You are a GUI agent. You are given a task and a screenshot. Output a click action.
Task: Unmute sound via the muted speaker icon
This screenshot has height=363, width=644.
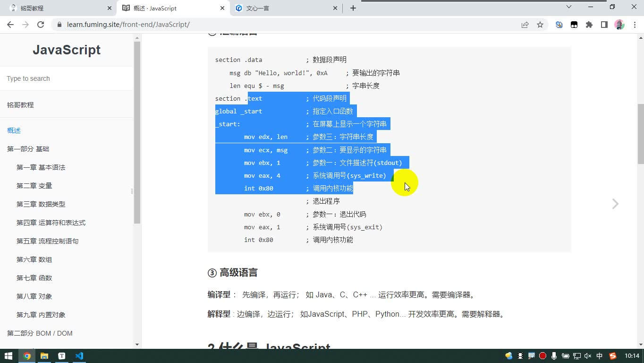[588, 356]
